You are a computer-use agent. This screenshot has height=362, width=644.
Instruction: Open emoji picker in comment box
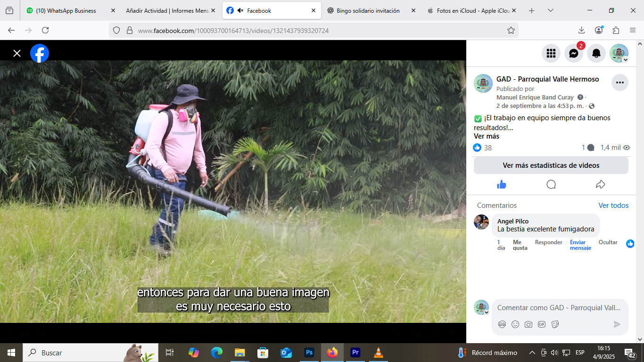pyautogui.click(x=515, y=324)
